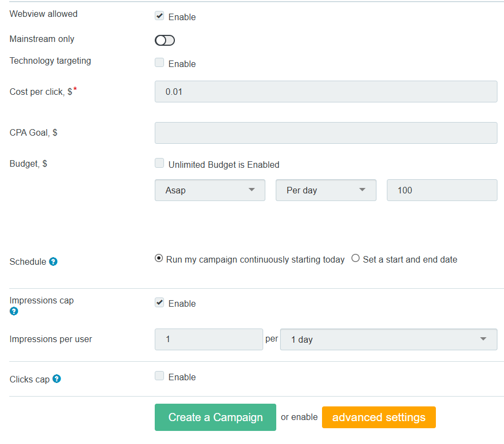Click the empty CPA Goal field
The image size is (504, 444).
pyautogui.click(x=326, y=133)
